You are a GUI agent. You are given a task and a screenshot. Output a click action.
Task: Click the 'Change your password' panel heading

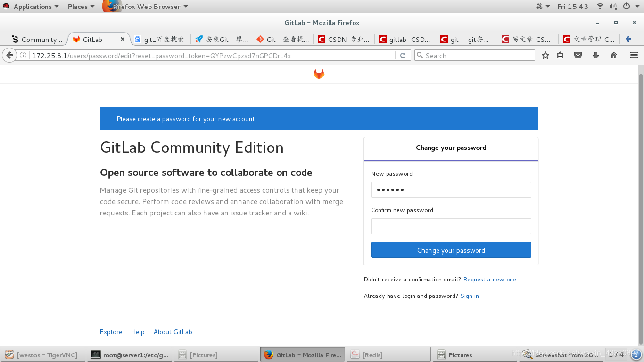(x=451, y=148)
